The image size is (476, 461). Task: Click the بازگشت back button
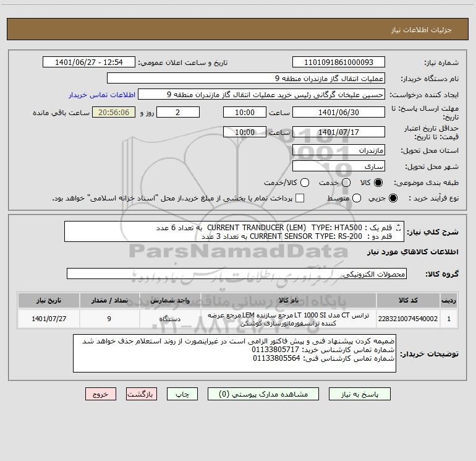pos(142,394)
